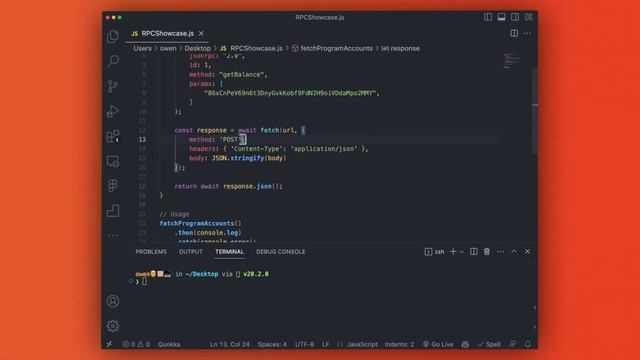640x360 pixels.
Task: Split the terminal pane
Action: 473,252
